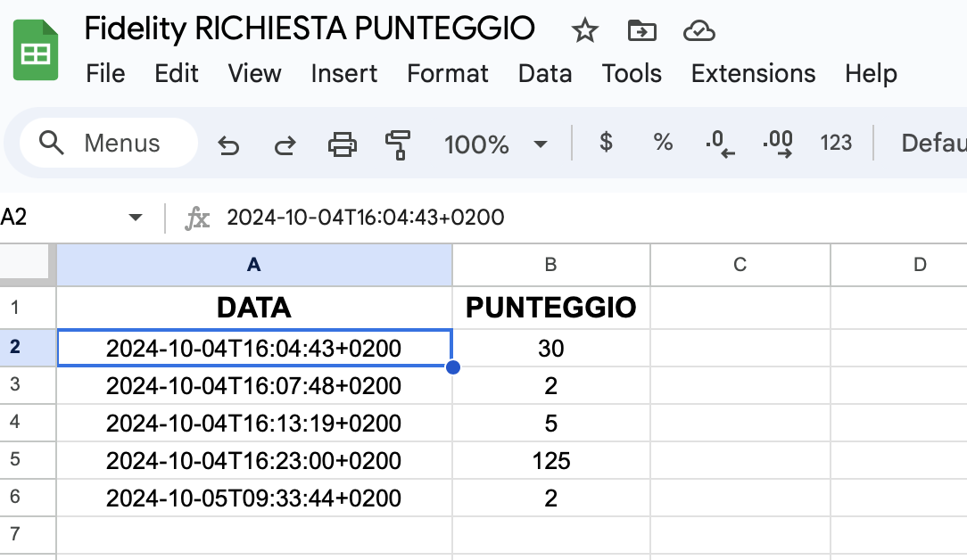
Task: Select row 5 header
Action: pos(28,460)
